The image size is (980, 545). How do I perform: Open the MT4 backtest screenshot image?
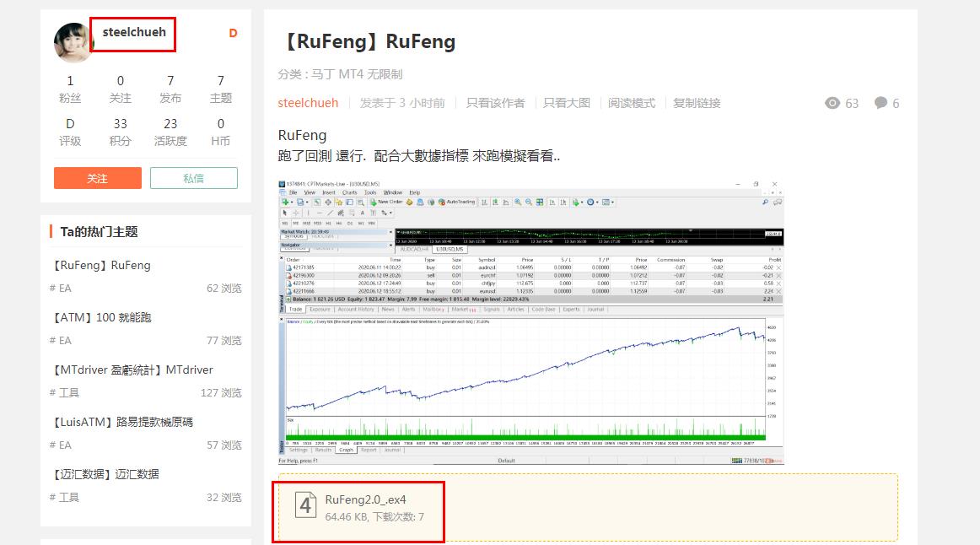pos(530,322)
